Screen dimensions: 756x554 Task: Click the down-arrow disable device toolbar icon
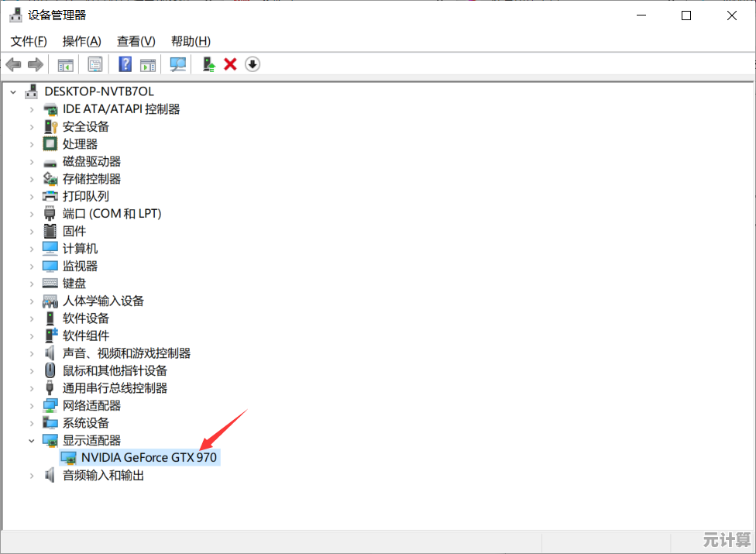[x=253, y=64]
